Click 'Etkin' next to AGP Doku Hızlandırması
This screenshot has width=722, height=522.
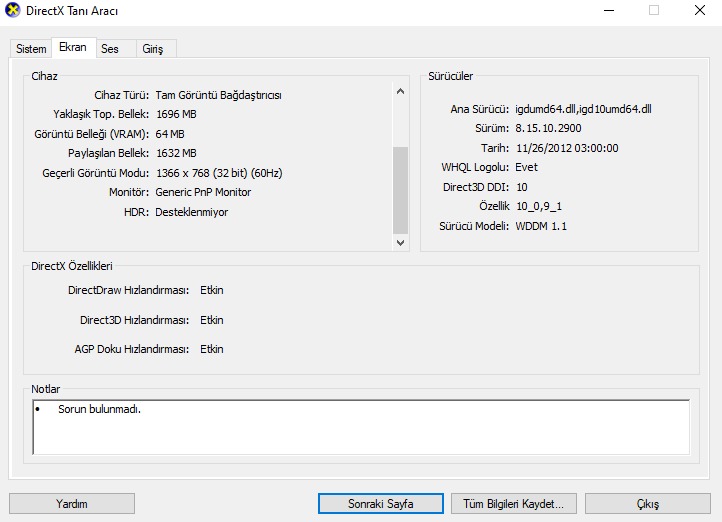[212, 349]
